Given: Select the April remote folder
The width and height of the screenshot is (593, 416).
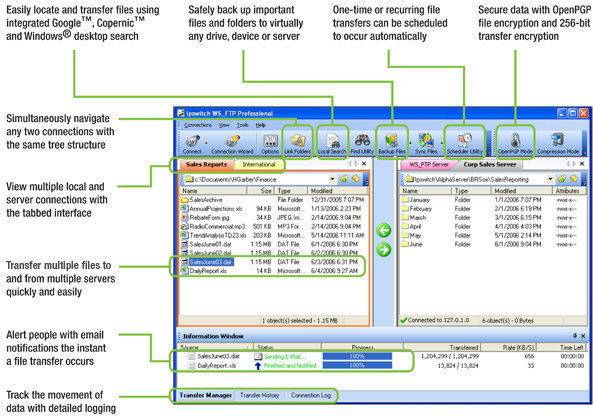Looking at the screenshot, I should (411, 227).
